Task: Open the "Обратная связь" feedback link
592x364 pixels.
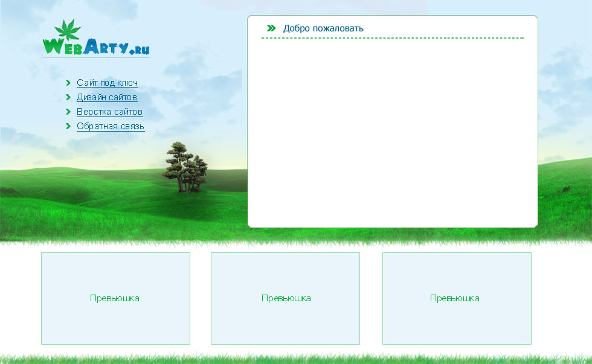Action: (111, 127)
